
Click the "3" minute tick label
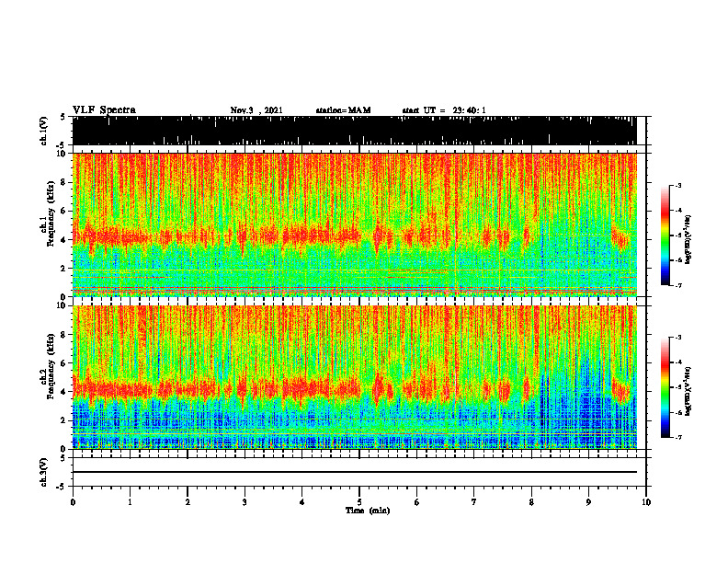pos(245,502)
